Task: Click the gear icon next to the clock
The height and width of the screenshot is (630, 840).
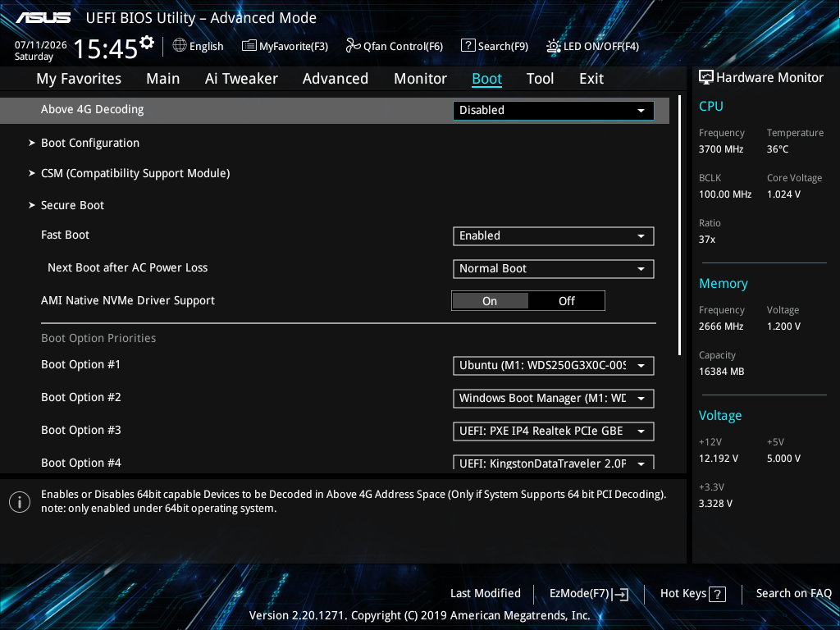Action: [x=147, y=43]
